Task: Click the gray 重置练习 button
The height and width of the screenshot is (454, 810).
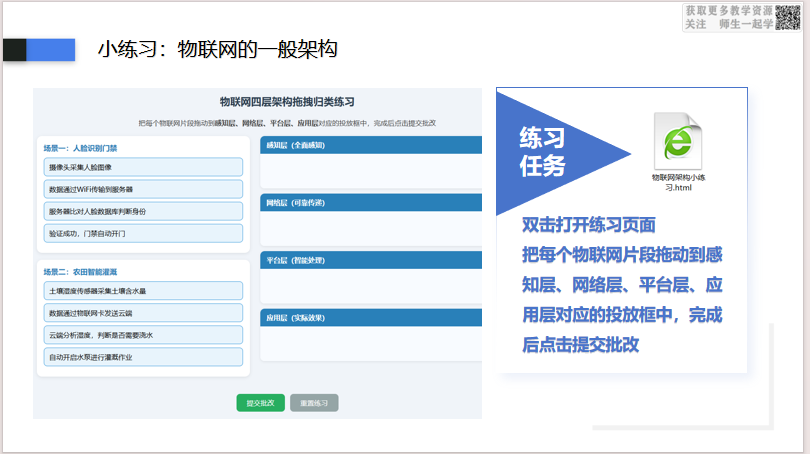Action: tap(314, 403)
